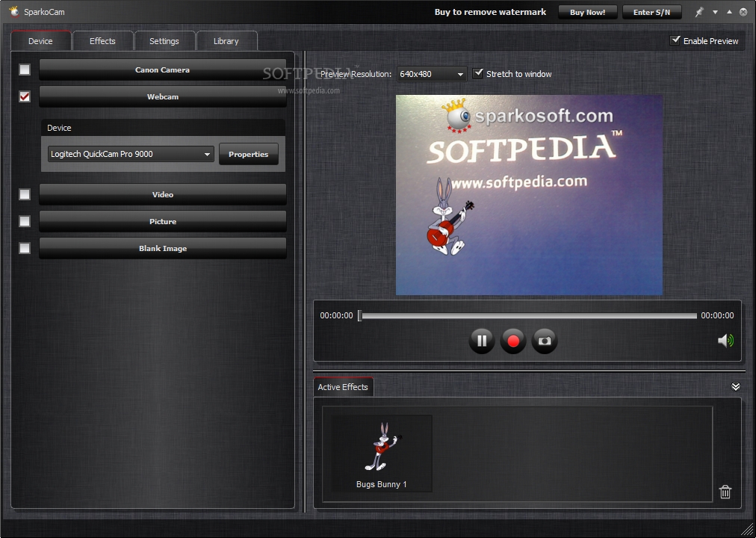Click the SparkoCam app logo icon
This screenshot has height=538, width=756.
[13, 11]
